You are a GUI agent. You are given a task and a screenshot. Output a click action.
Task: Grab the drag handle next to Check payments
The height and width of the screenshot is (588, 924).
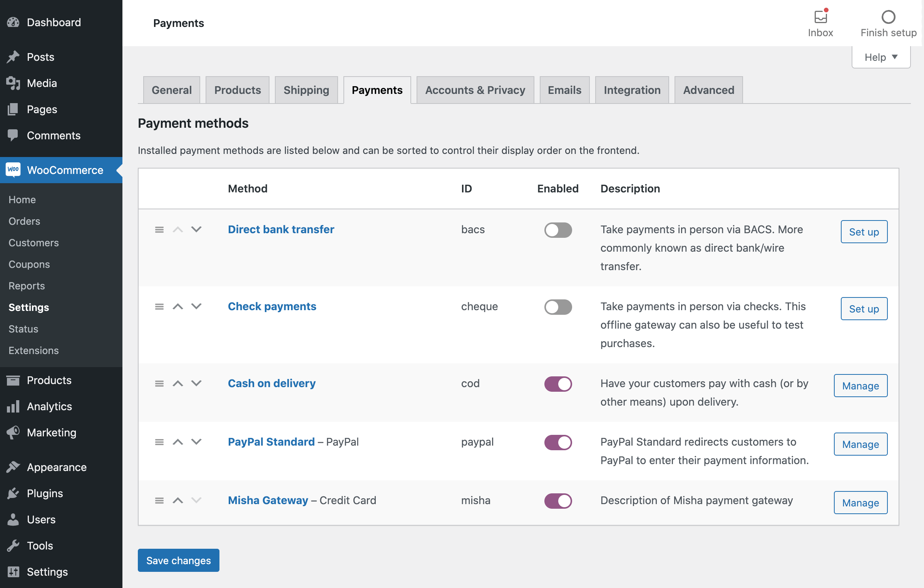[159, 307]
